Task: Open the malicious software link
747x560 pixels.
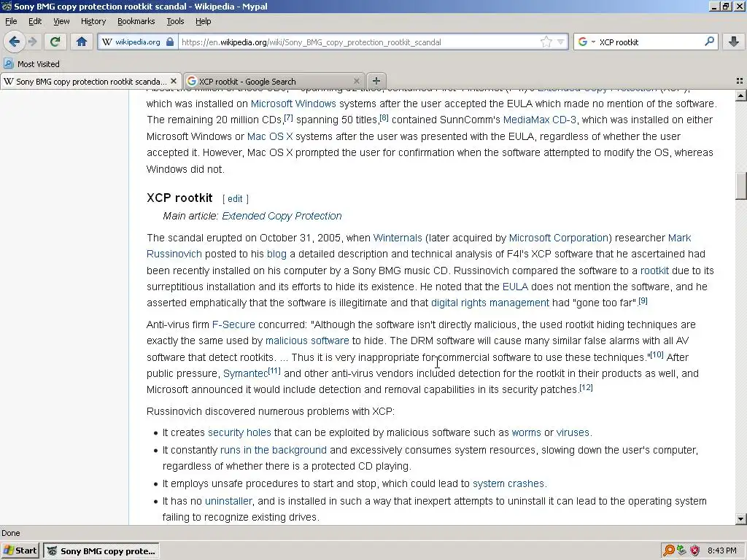Action: (x=307, y=341)
